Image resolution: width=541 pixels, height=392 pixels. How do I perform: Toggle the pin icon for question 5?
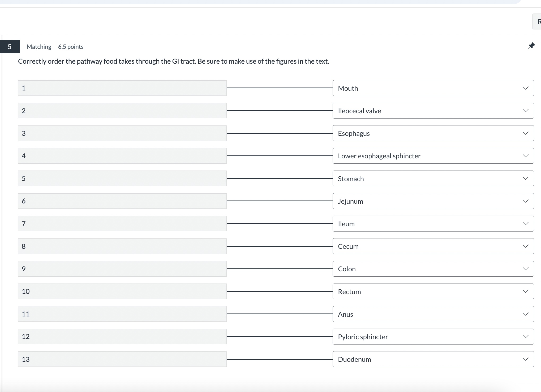pyautogui.click(x=532, y=46)
